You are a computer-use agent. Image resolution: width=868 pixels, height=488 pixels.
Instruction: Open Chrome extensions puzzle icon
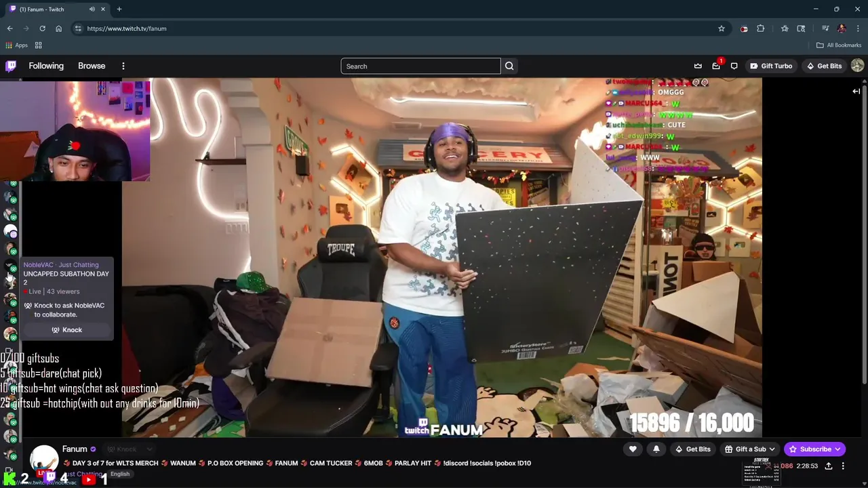(761, 28)
